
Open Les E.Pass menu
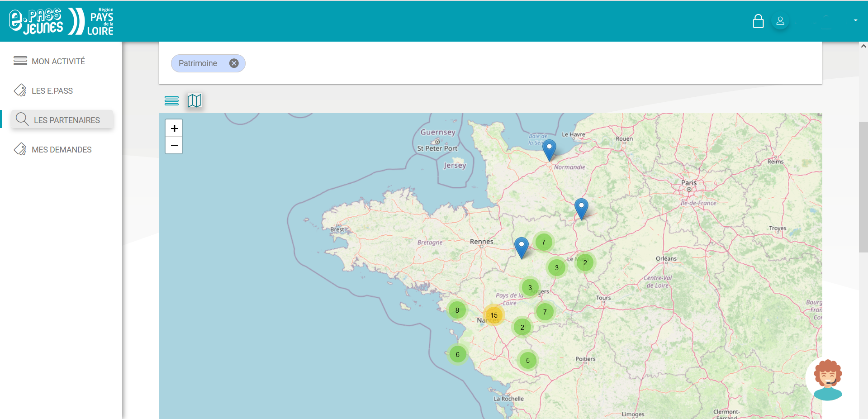click(x=52, y=90)
